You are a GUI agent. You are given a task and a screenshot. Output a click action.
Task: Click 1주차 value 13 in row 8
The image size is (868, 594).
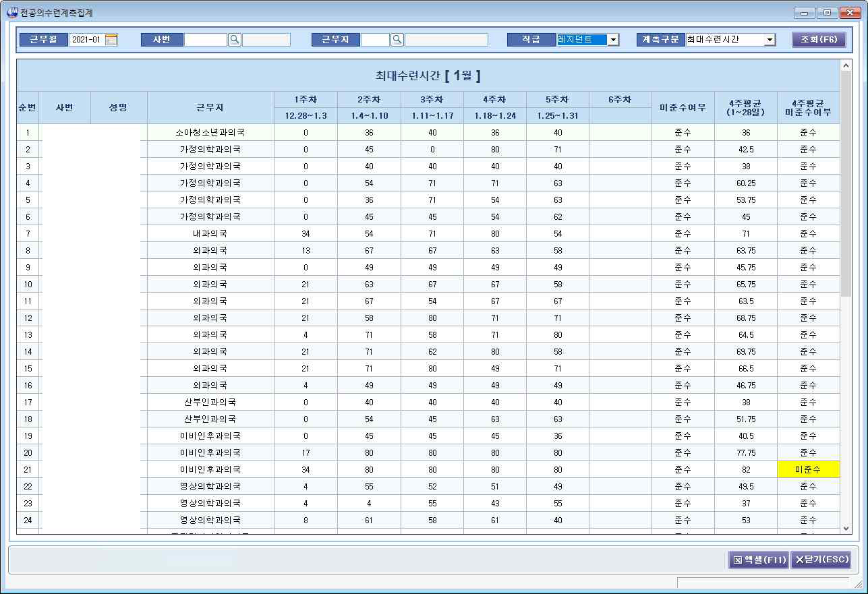pyautogui.click(x=306, y=251)
